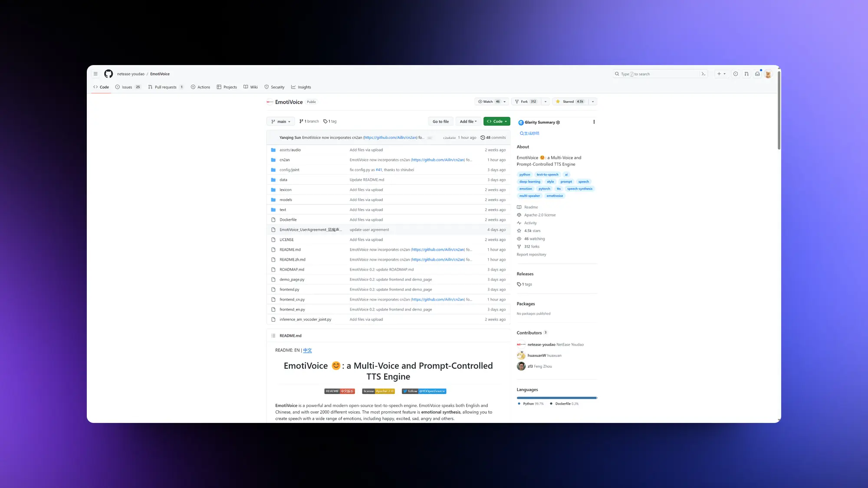Viewport: 868px width, 488px height.
Task: Toggle the Starred button
Action: click(569, 102)
